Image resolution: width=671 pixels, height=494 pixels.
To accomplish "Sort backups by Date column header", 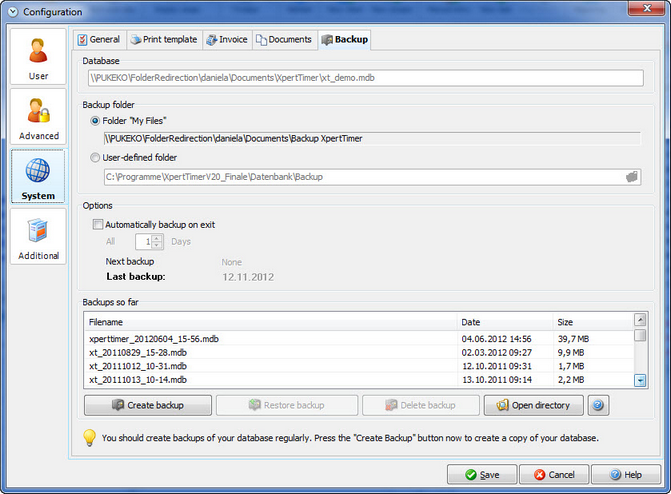I will pyautogui.click(x=506, y=322).
